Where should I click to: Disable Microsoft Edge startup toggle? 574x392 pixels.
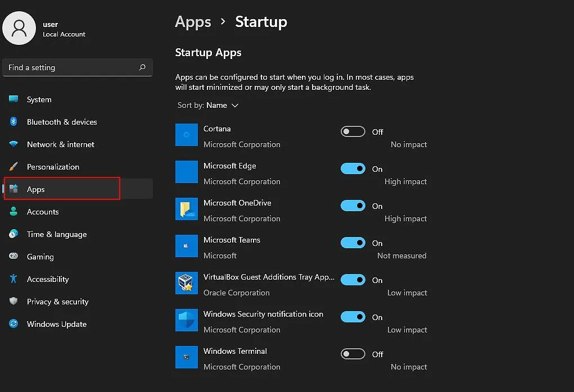coord(353,168)
